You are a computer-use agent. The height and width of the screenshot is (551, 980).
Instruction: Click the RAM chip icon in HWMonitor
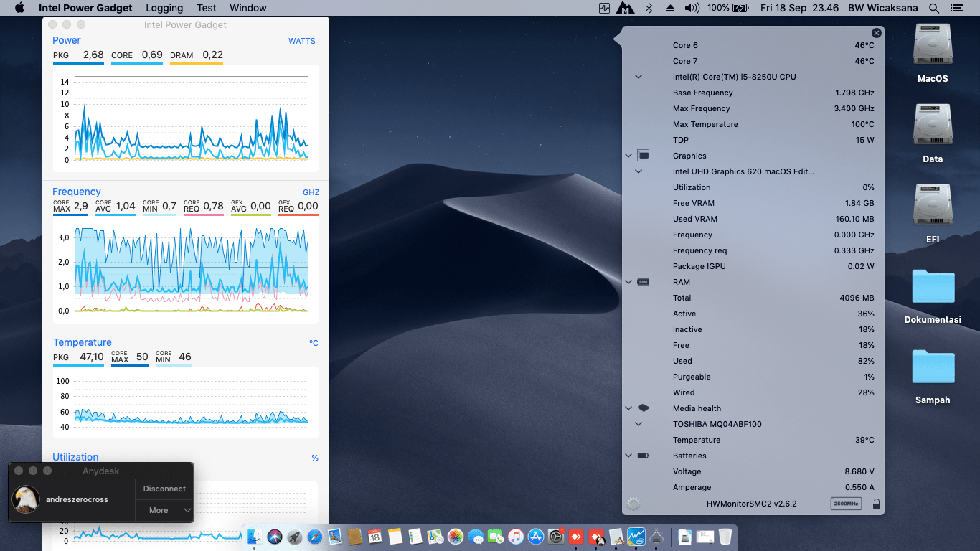644,282
